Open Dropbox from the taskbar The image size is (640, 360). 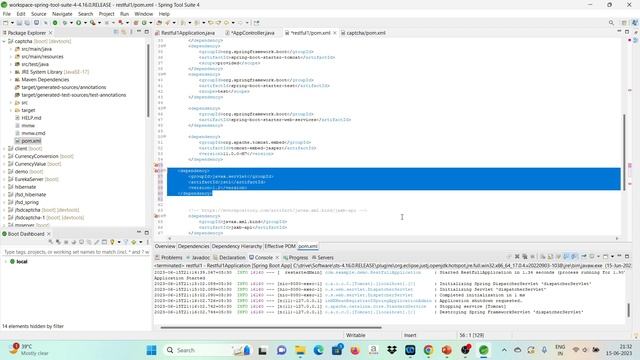click(392, 350)
